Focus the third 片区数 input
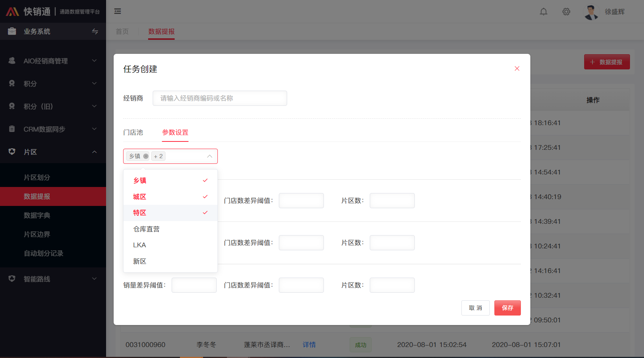644x358 pixels. 392,285
